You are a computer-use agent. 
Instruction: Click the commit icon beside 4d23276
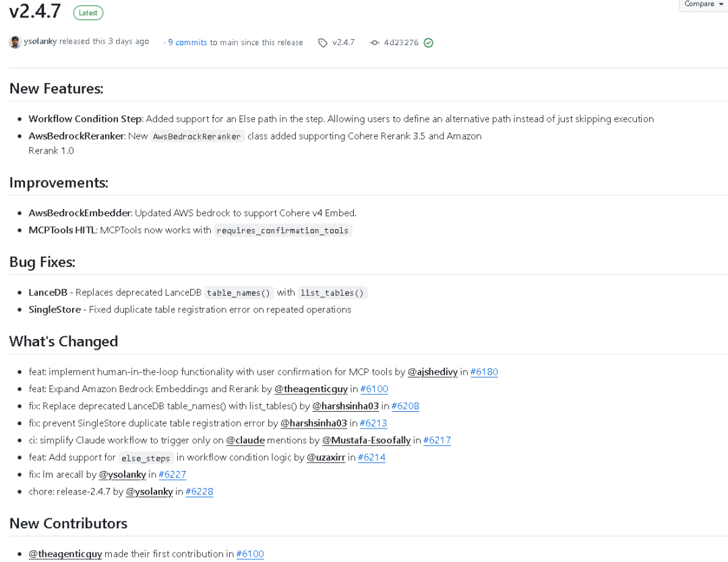point(375,43)
